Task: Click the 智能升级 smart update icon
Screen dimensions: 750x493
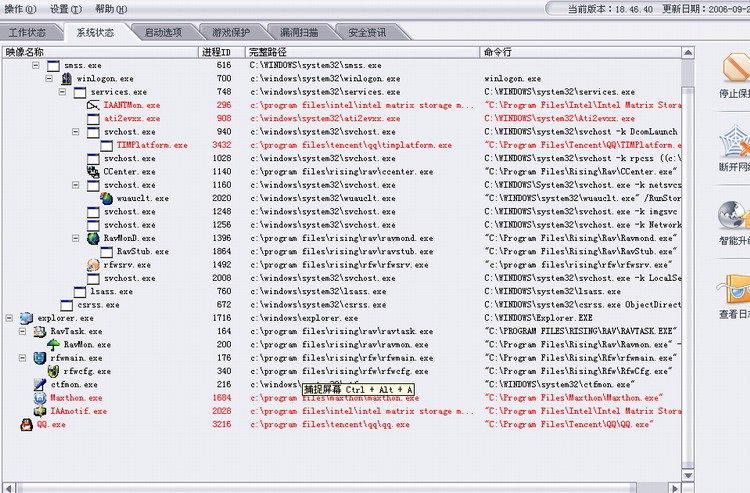Action: pos(734,215)
